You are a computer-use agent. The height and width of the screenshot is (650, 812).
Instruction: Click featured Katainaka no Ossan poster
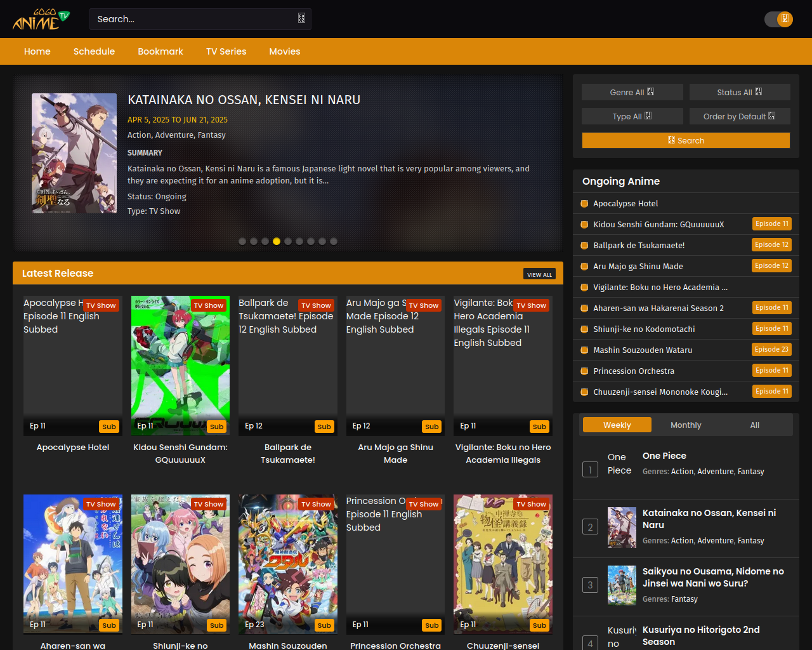(x=74, y=154)
